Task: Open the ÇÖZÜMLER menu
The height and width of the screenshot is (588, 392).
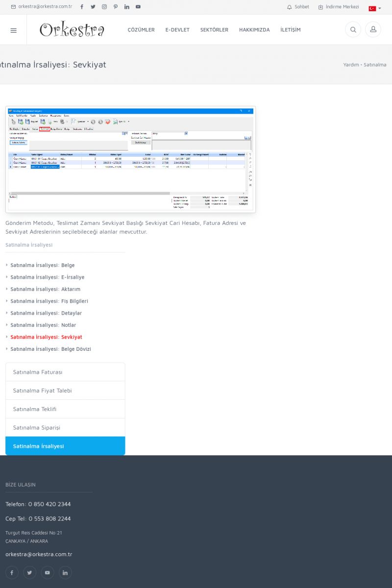Action: click(141, 30)
